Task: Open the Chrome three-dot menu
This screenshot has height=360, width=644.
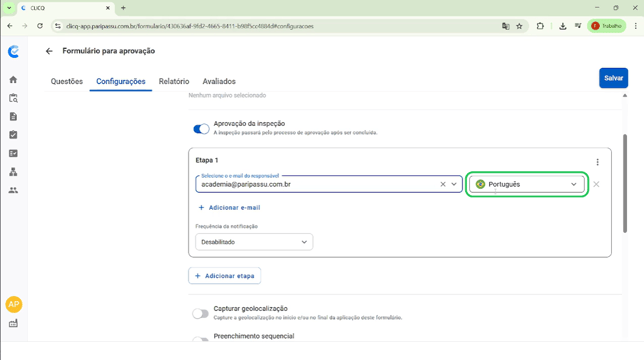Action: (635, 26)
